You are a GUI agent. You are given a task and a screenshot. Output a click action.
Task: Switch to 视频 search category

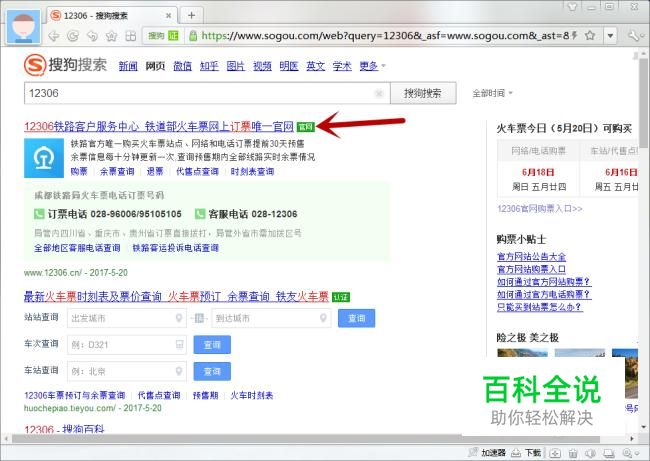point(262,66)
